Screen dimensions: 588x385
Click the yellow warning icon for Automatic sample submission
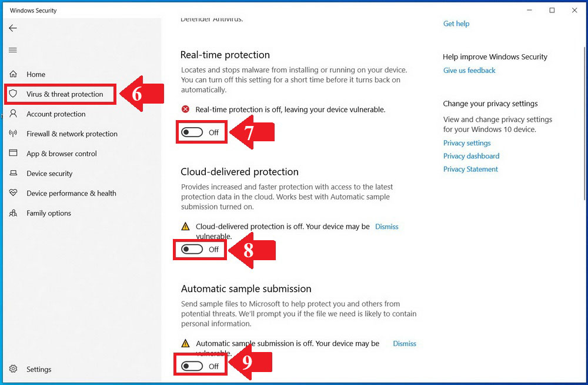tap(185, 343)
